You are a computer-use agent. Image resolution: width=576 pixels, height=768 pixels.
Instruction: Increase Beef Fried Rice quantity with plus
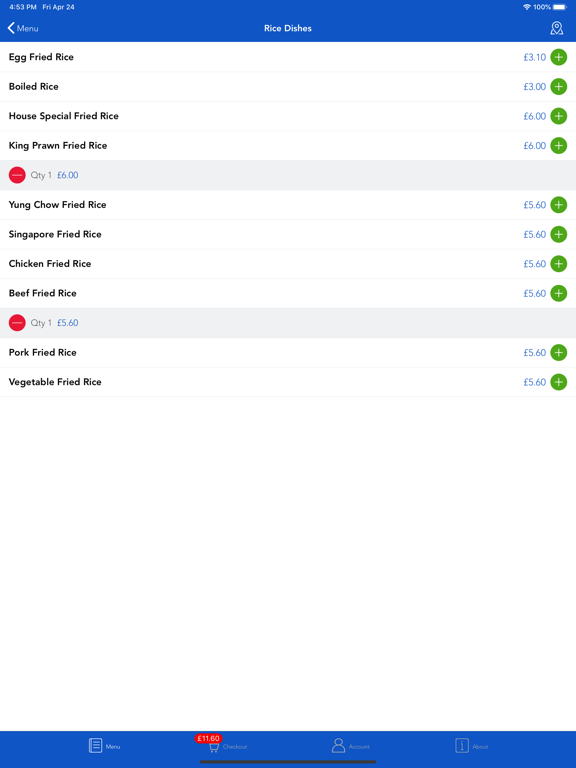pos(558,293)
